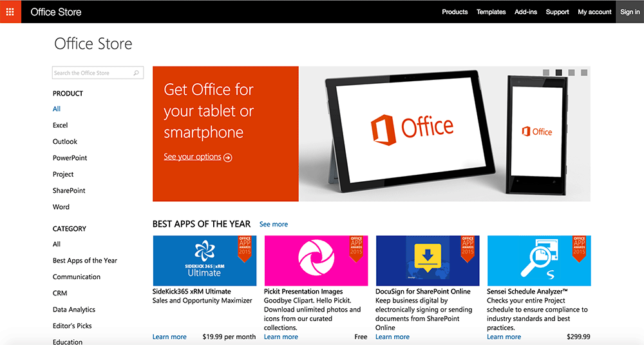Click inside the Search the Office Store field

tap(98, 73)
